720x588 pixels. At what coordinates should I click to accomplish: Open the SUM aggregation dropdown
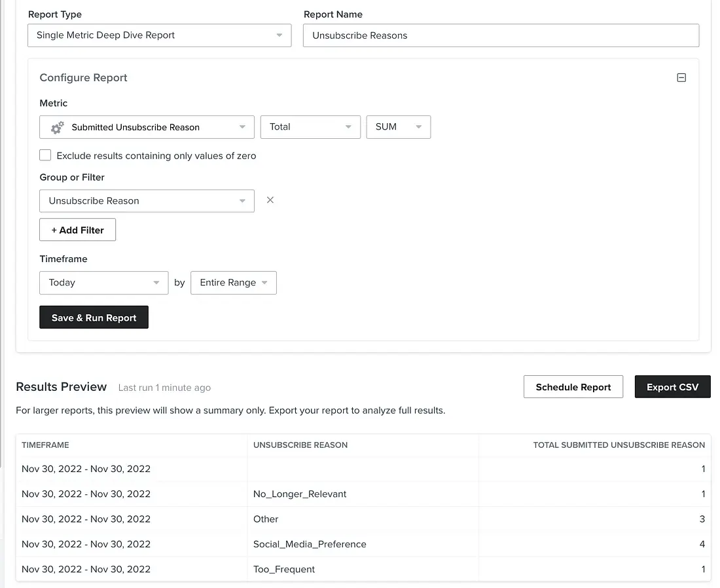pyautogui.click(x=398, y=127)
